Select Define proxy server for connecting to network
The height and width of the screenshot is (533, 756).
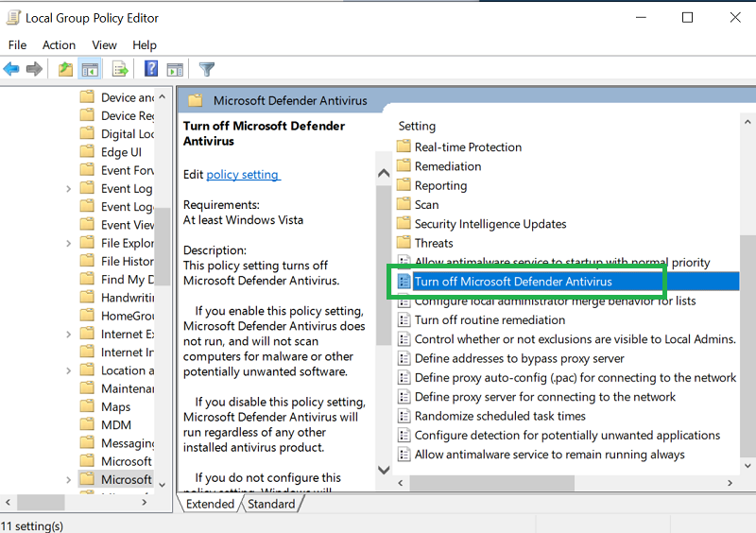click(x=545, y=397)
